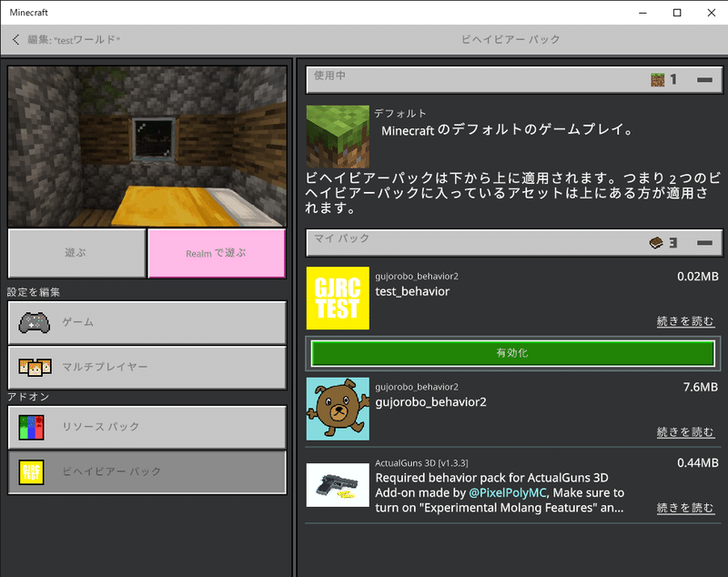Collapse the マイ パック section with minus
This screenshot has height=577, width=728.
point(704,243)
